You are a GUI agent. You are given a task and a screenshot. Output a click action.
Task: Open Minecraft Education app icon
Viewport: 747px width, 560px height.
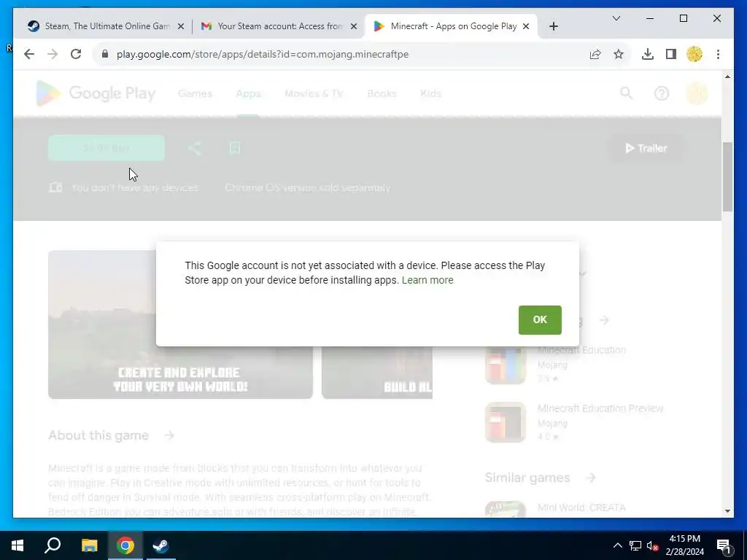506,365
